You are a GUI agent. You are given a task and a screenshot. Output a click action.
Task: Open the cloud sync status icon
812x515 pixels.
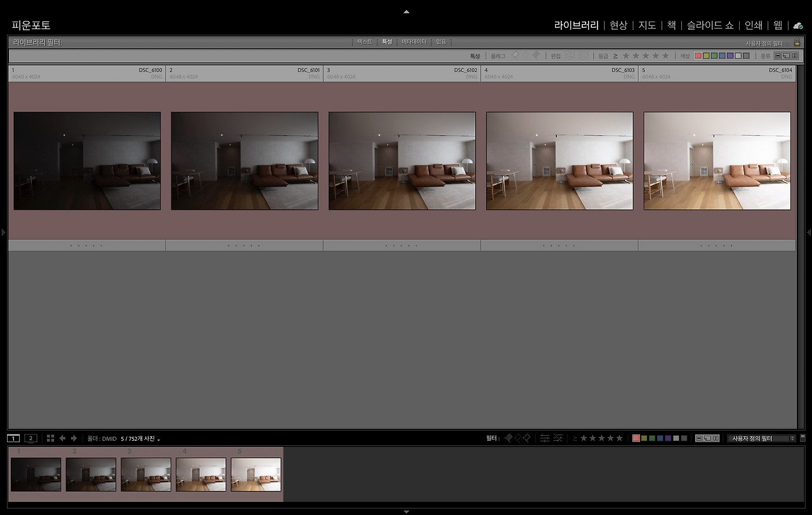click(x=798, y=25)
